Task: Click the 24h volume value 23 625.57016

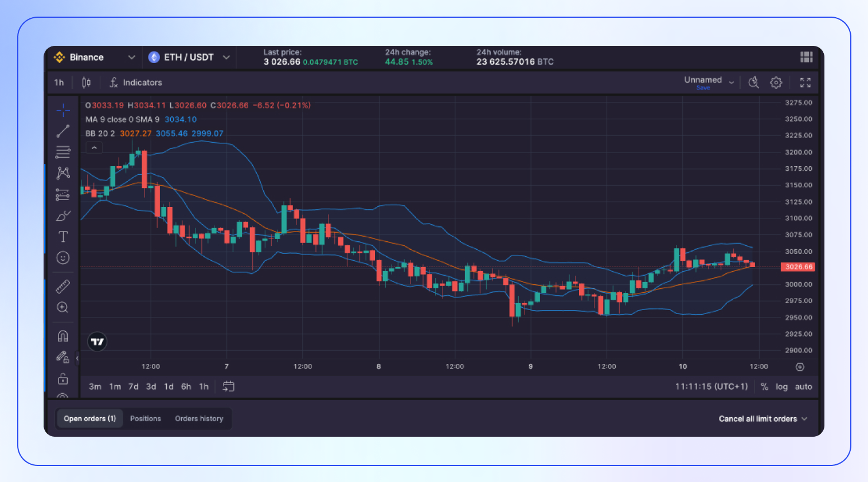Action: click(506, 62)
